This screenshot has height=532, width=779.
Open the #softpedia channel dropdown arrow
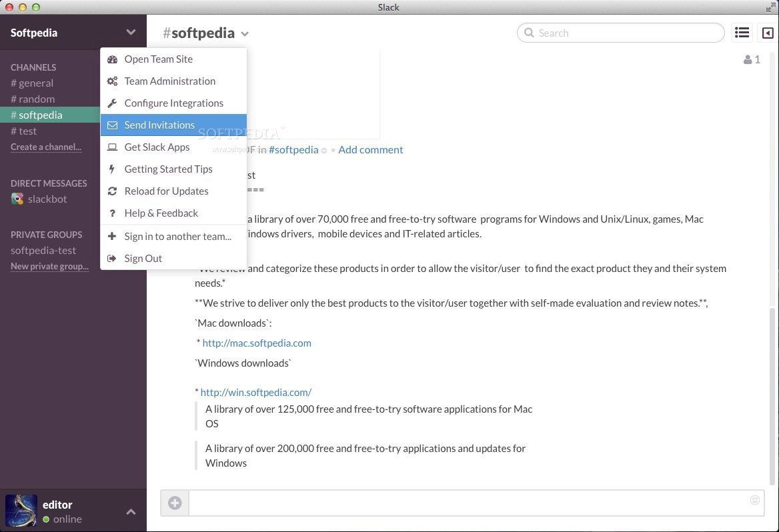pyautogui.click(x=244, y=34)
